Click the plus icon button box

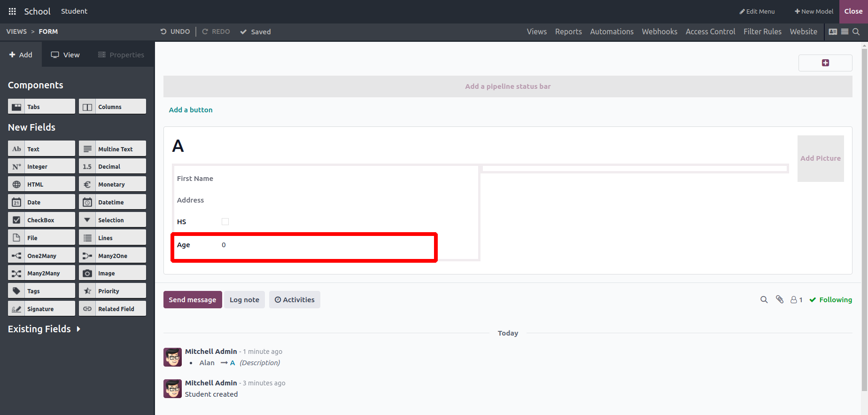pyautogui.click(x=825, y=63)
